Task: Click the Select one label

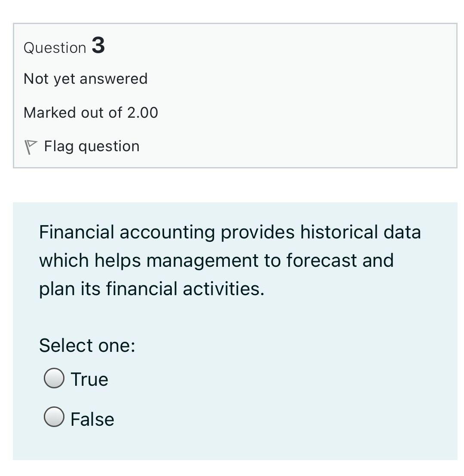Action: [87, 345]
